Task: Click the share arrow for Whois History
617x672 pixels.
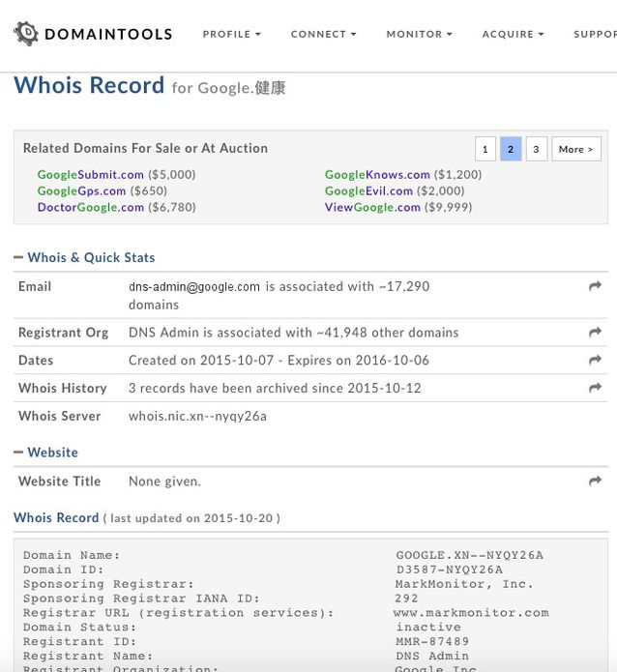Action: (595, 389)
